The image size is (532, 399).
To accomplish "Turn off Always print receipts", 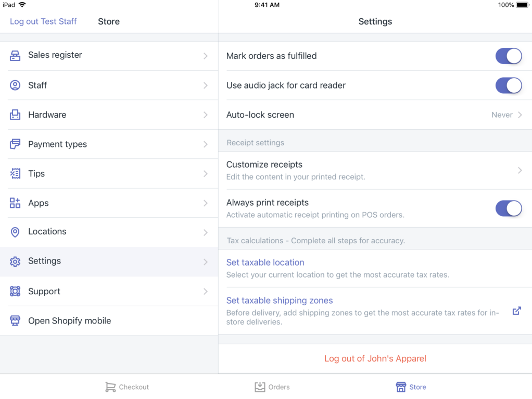I will (509, 208).
